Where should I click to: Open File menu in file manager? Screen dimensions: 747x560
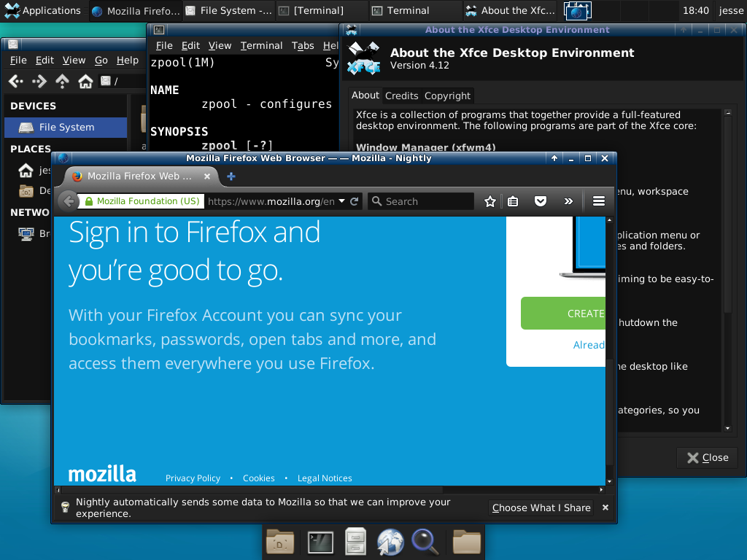tap(18, 60)
